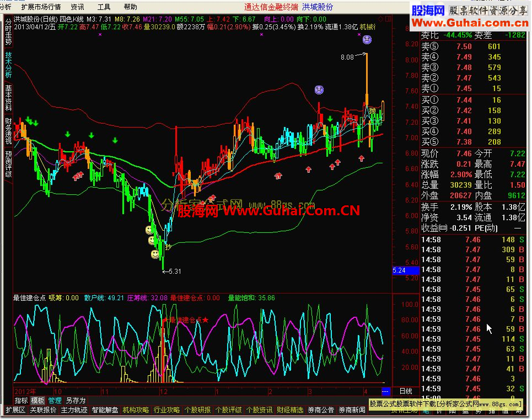Click sad face marker above the 8.08 peak
The image size is (532, 420).
367,40
